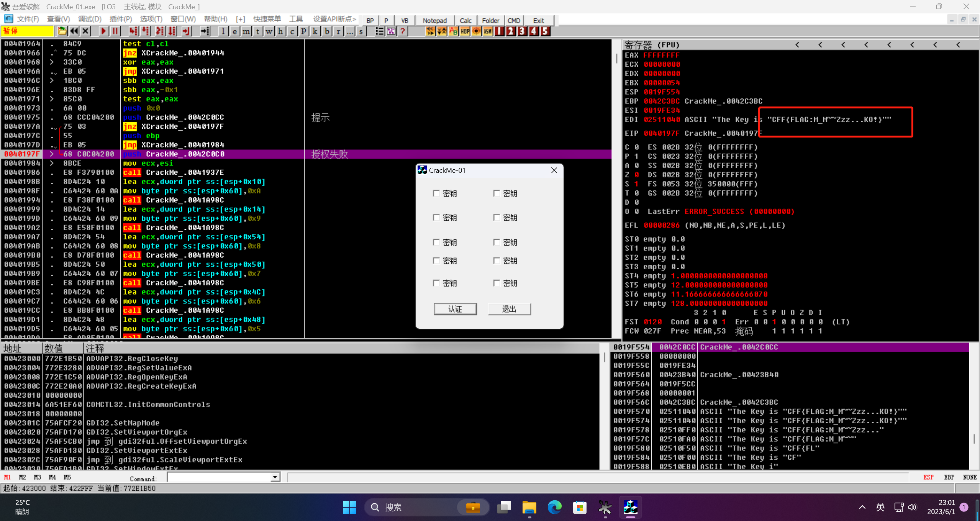980x521 pixels.
Task: Click the Open file folder icon
Action: (62, 31)
